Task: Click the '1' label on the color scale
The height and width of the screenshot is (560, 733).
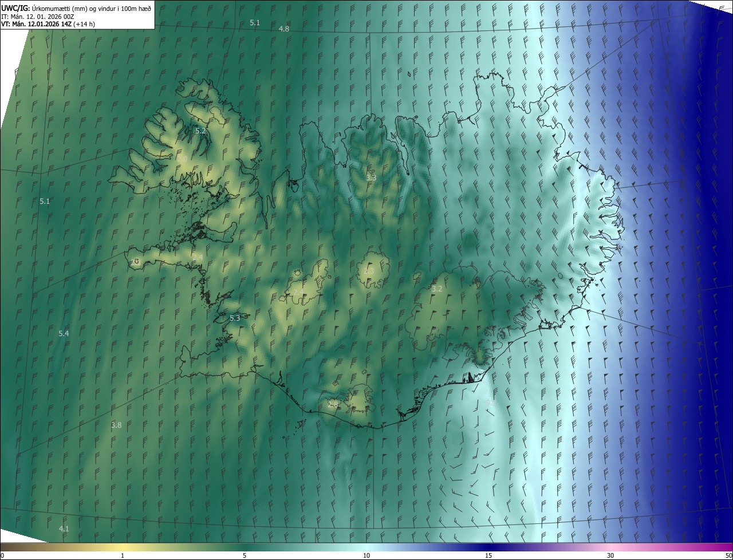Action: click(123, 555)
